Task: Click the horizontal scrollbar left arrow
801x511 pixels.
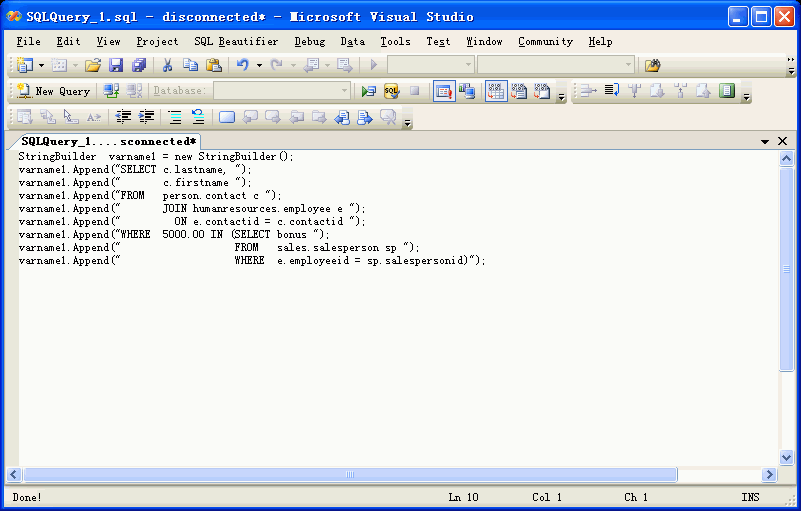Action: tap(14, 475)
